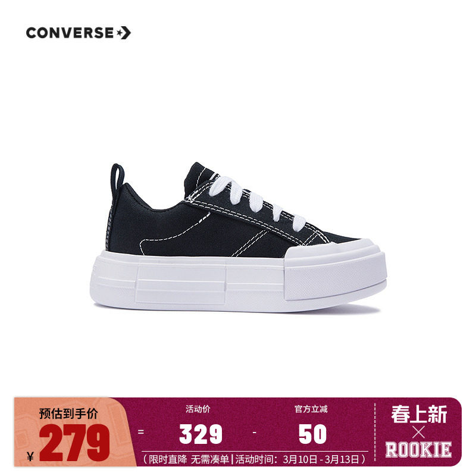476x476 pixels.
Task: Click the 预估到手价 label
Action: [x=68, y=414]
